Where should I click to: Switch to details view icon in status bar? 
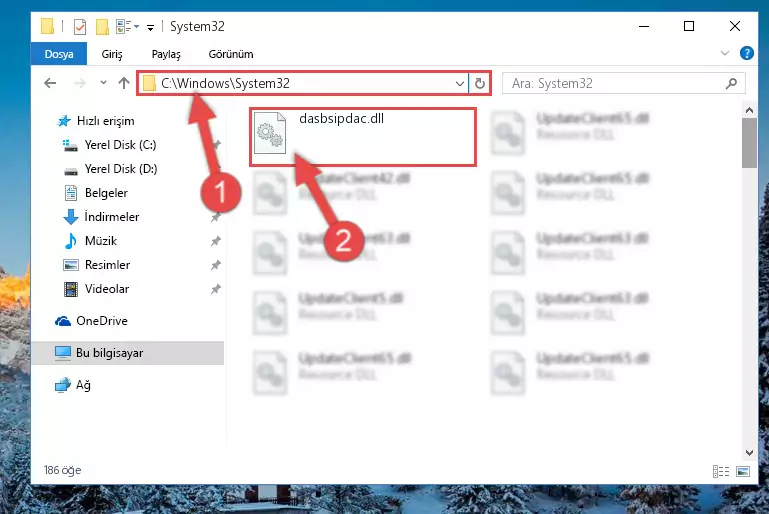[x=720, y=471]
